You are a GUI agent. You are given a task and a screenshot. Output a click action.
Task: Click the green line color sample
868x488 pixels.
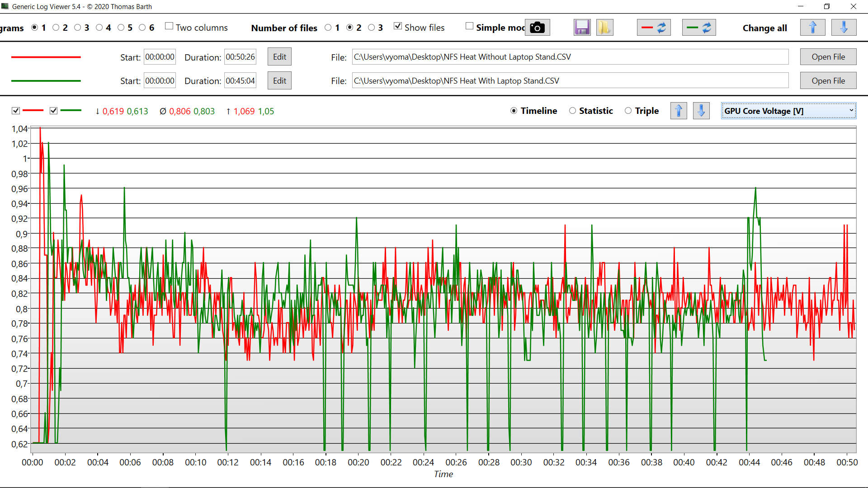point(46,81)
